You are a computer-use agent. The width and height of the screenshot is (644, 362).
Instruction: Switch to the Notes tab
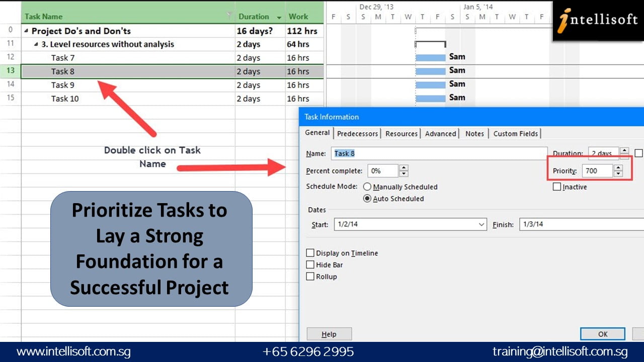(x=474, y=133)
